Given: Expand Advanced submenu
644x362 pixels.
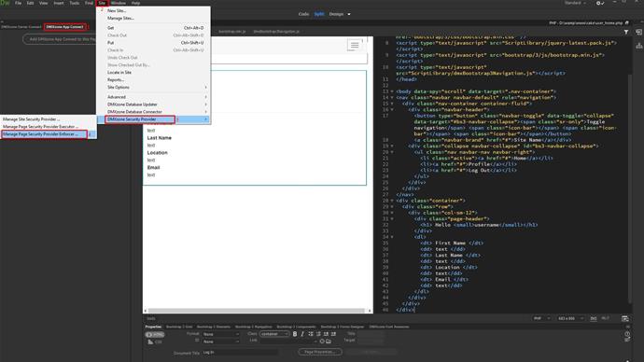Looking at the screenshot, I should click(x=153, y=97).
